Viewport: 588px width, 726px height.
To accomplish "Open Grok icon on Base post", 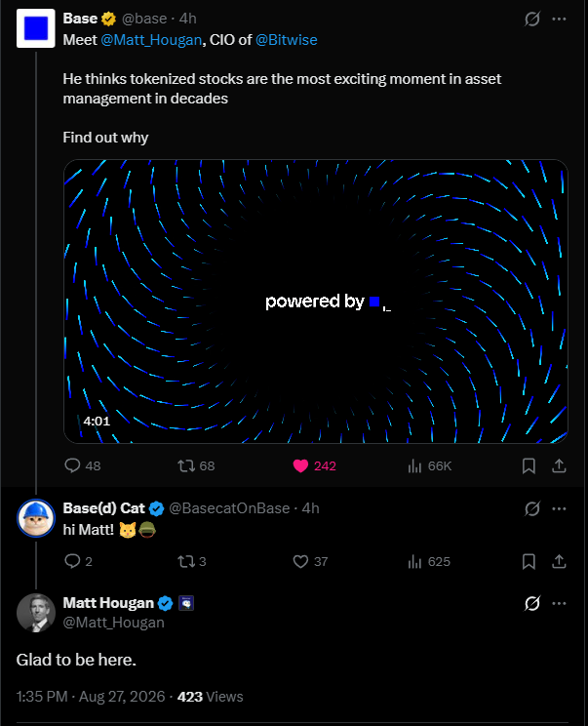I will pyautogui.click(x=532, y=19).
